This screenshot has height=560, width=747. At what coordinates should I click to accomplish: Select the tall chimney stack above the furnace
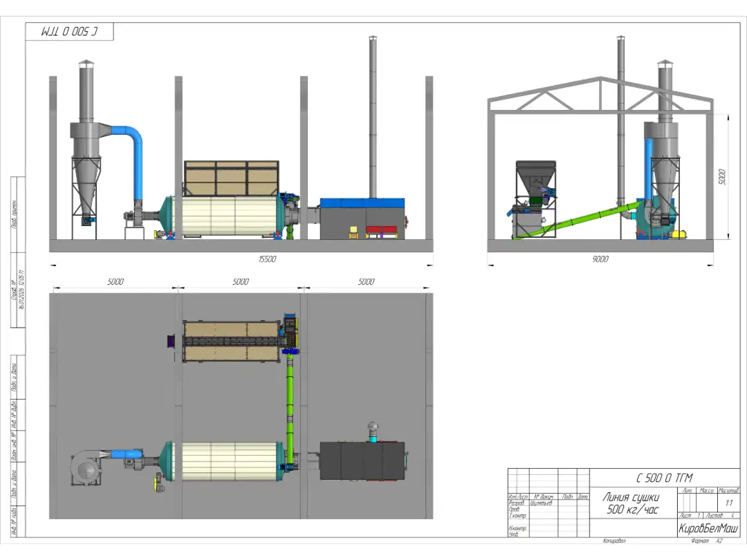[373, 118]
